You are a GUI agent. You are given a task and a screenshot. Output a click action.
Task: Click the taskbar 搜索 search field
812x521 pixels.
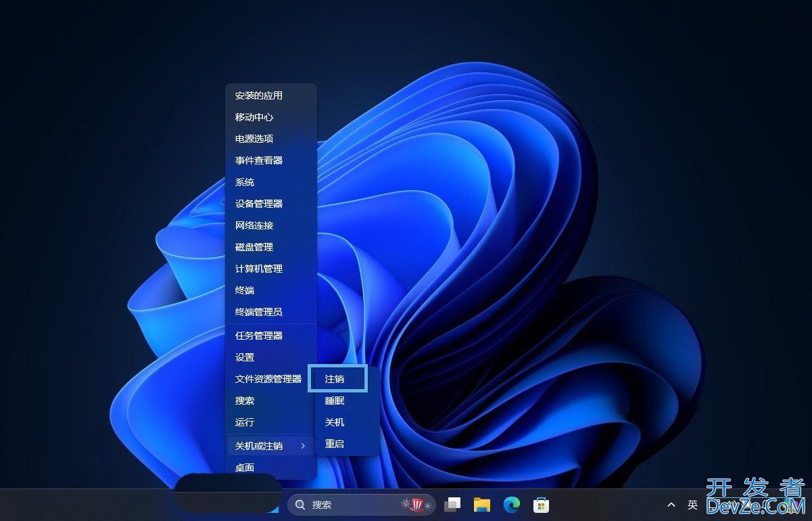tap(362, 505)
